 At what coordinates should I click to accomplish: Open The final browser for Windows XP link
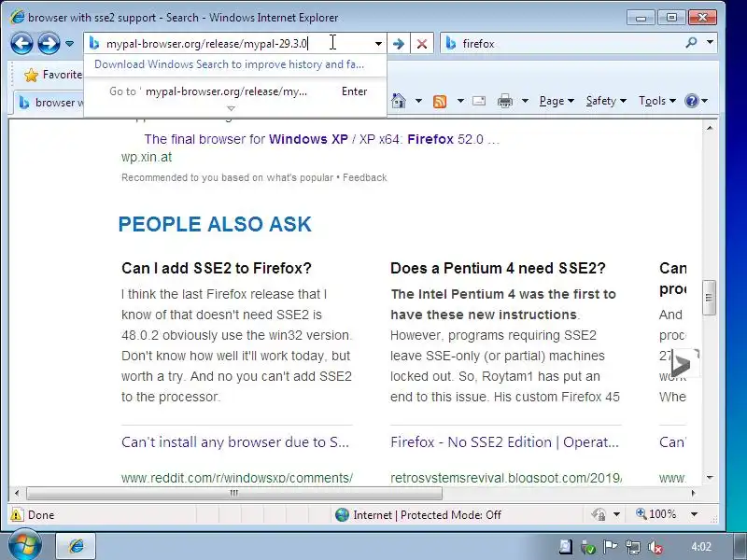pyautogui.click(x=321, y=139)
